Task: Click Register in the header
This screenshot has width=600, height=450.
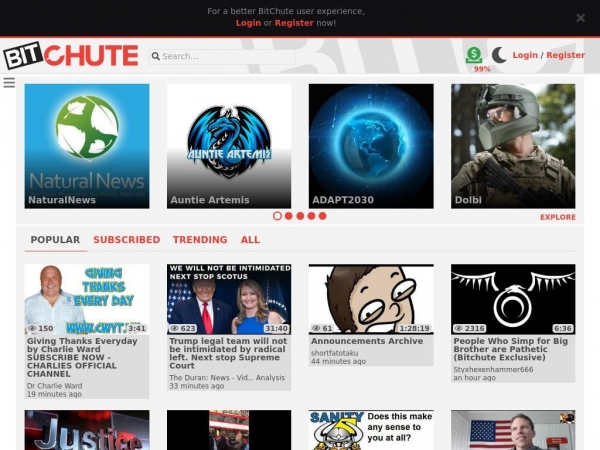Action: 566,56
